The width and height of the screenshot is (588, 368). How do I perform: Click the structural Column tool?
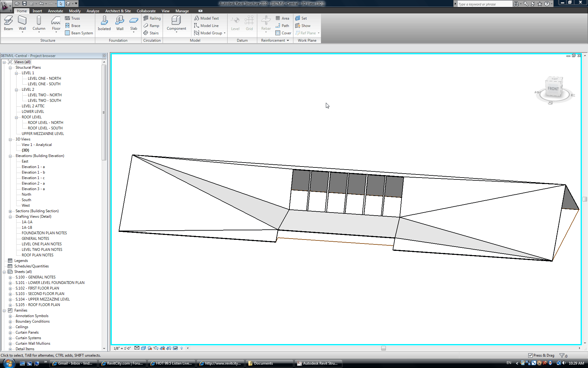point(39,23)
